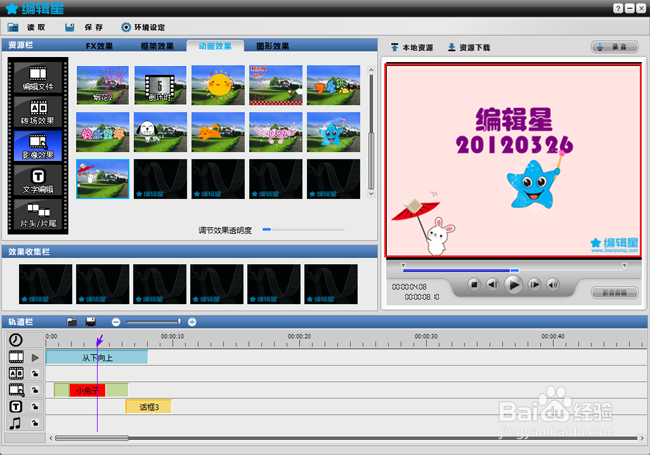Click the 读取 (load) toolbar icon
Viewport: 650px width, 455px height.
point(13,27)
